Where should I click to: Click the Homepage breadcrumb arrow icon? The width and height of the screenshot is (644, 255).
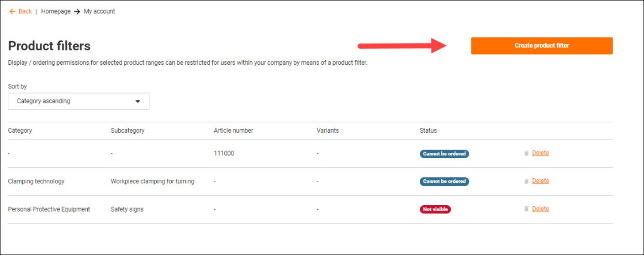tap(77, 11)
